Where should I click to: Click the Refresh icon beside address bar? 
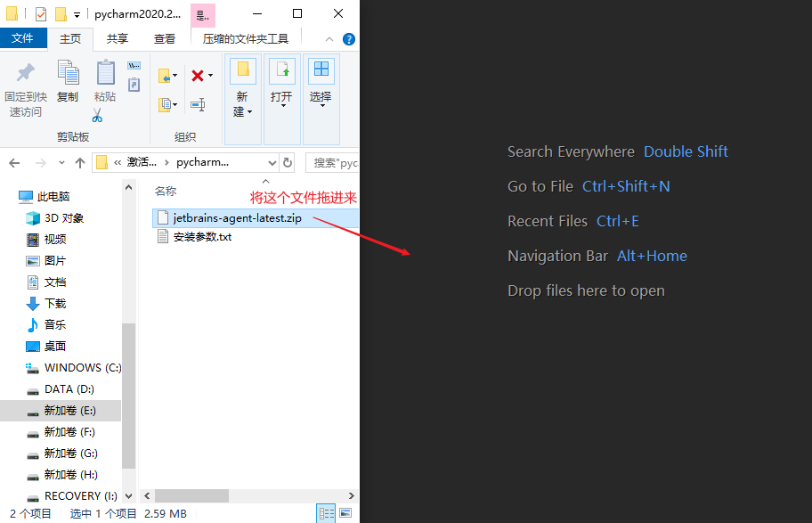(x=288, y=163)
